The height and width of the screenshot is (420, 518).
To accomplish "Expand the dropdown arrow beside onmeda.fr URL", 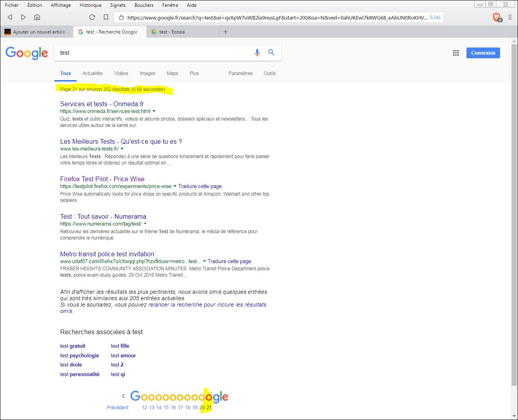I will pos(154,111).
